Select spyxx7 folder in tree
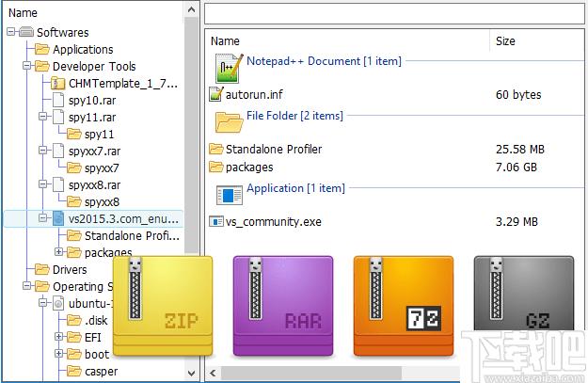This screenshot has height=383, width=588. pyautogui.click(x=102, y=168)
